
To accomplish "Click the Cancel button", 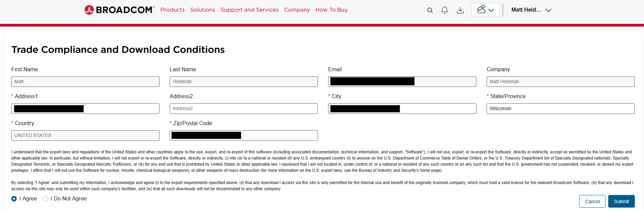I will [x=592, y=201].
